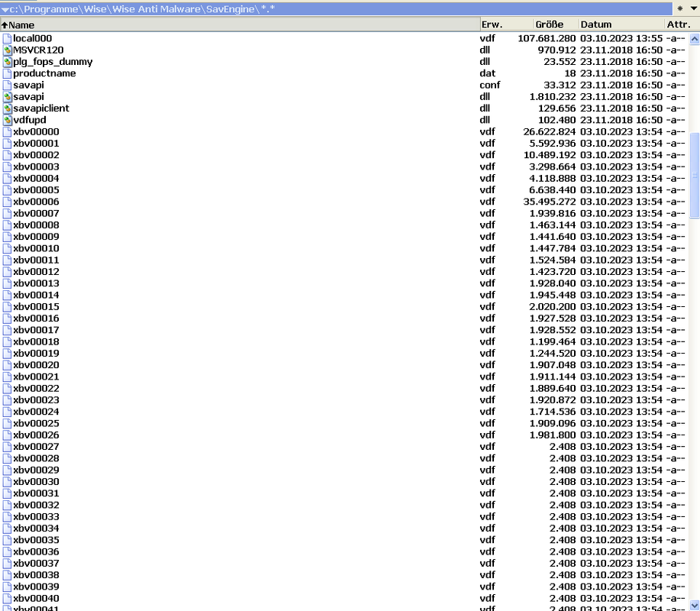Click the 03.10.2023 13:55 date of local000
Image resolution: width=700 pixels, height=611 pixels.
click(621, 38)
